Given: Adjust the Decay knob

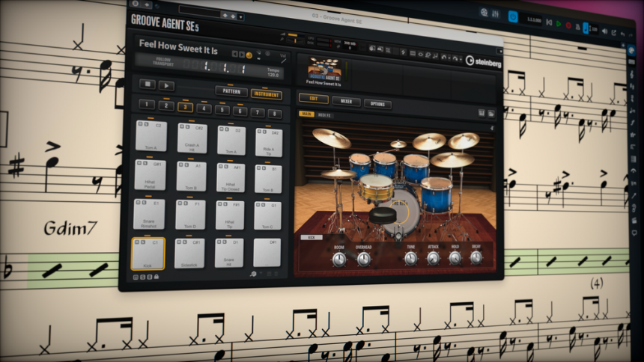Looking at the screenshot, I should coord(476,257).
